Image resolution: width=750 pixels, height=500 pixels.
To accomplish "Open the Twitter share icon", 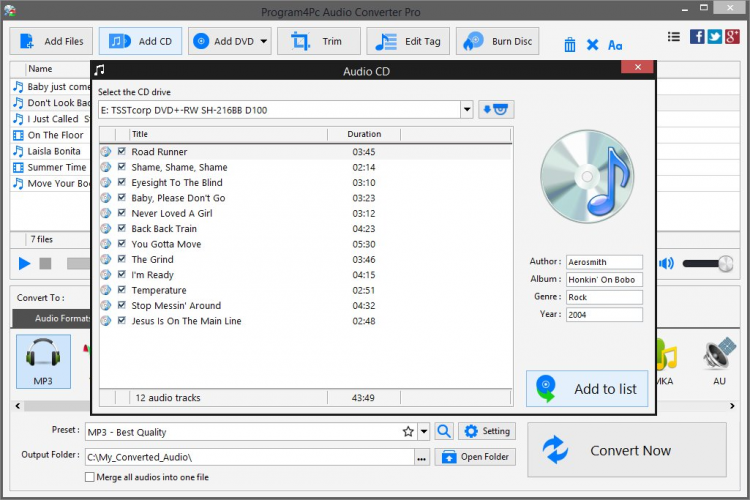I will click(714, 36).
